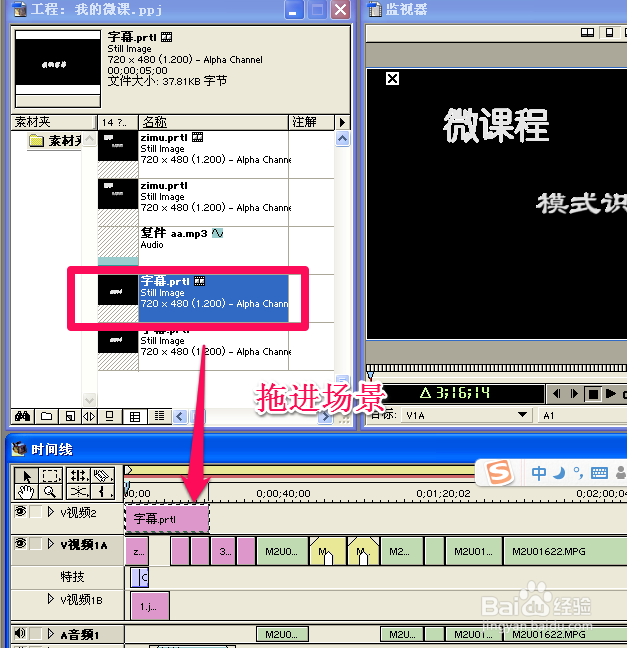The width and height of the screenshot is (627, 648).
Task: Switch project window to Icon view
Action: pyautogui.click(x=110, y=416)
